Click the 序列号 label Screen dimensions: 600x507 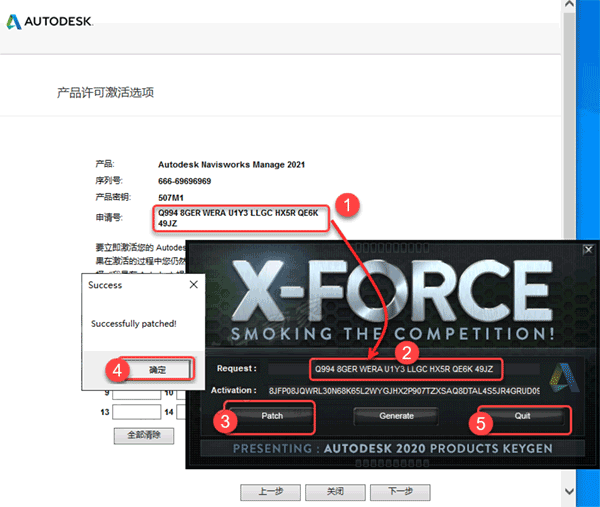pos(109,181)
